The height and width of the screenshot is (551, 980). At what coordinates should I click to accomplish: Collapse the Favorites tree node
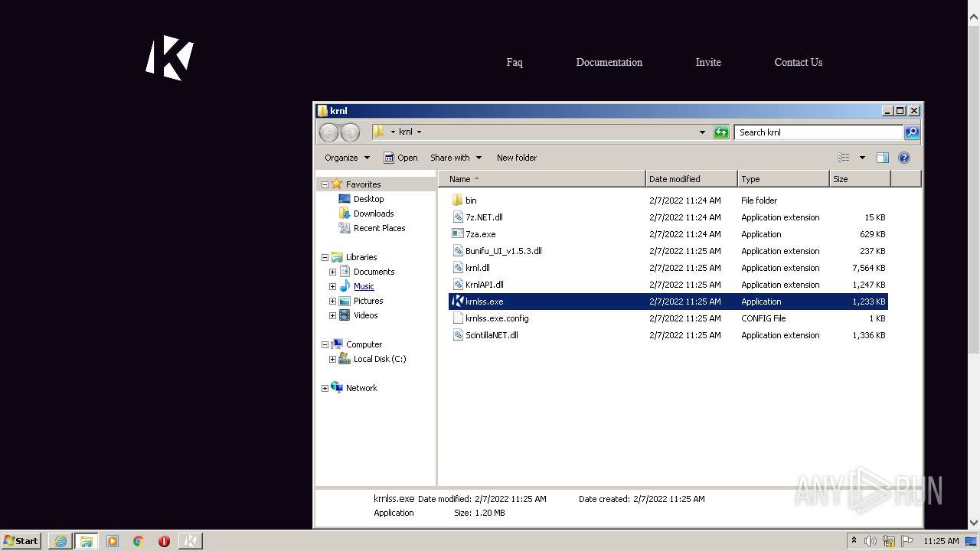(x=325, y=184)
